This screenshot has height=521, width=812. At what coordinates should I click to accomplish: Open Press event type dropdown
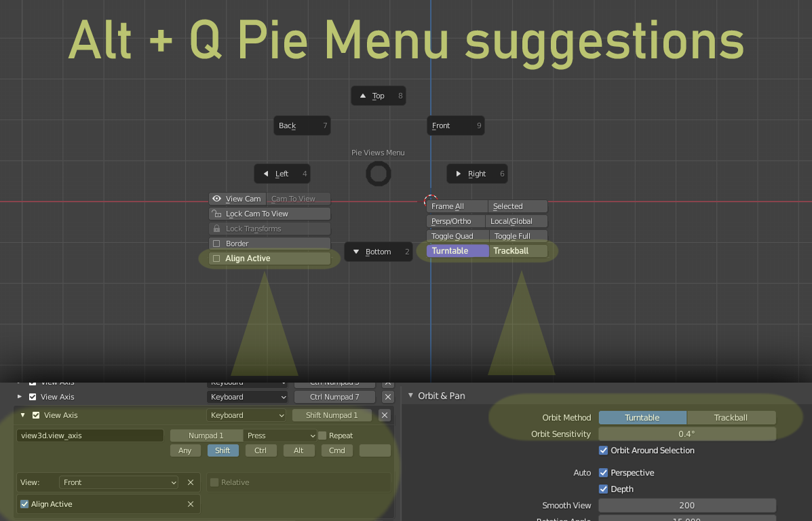(279, 436)
